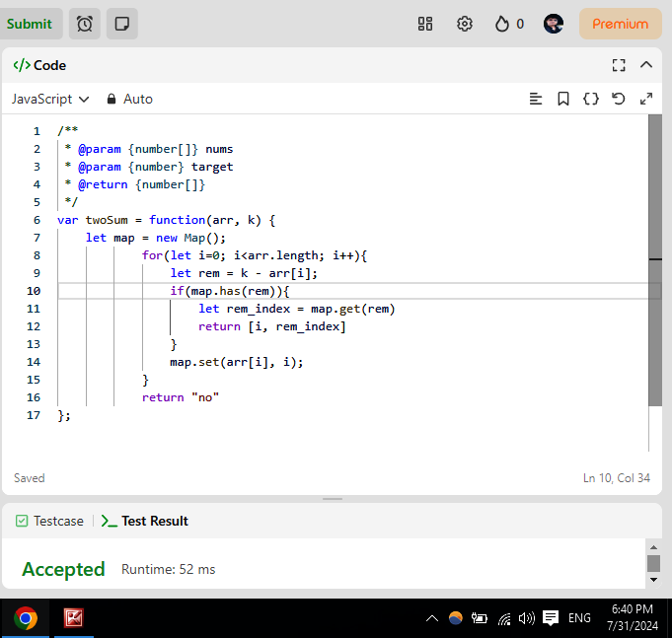Click the result panel scroll down arrow
672x638 pixels.
click(653, 580)
